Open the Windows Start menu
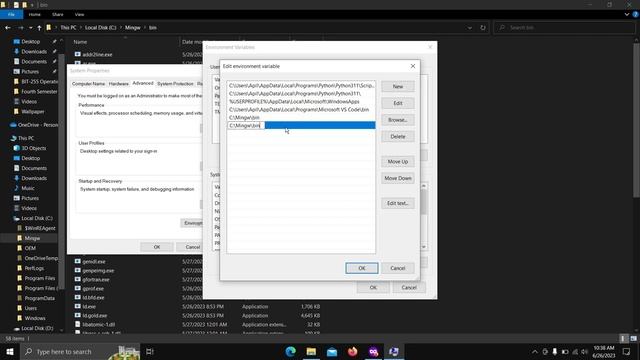640x360 pixels. point(10,351)
